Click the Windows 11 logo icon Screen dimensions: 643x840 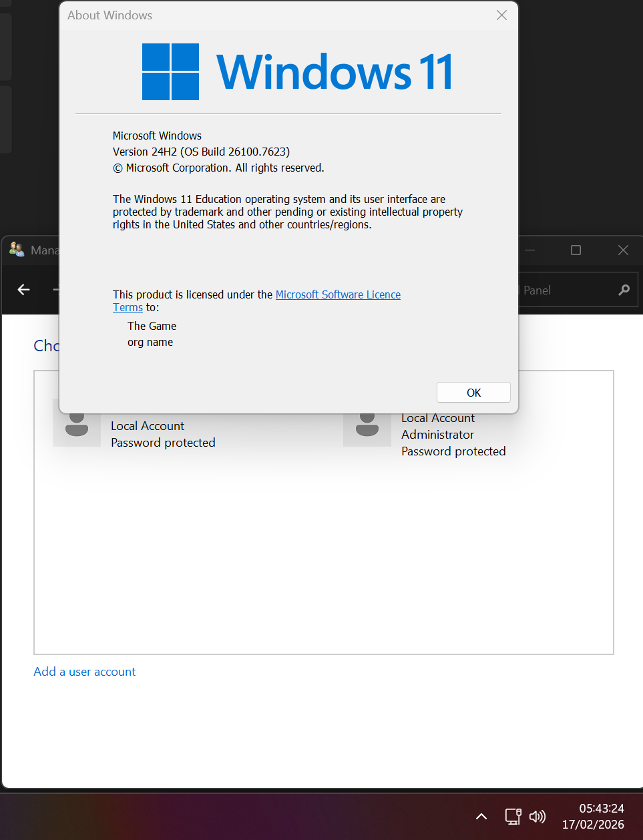point(170,71)
